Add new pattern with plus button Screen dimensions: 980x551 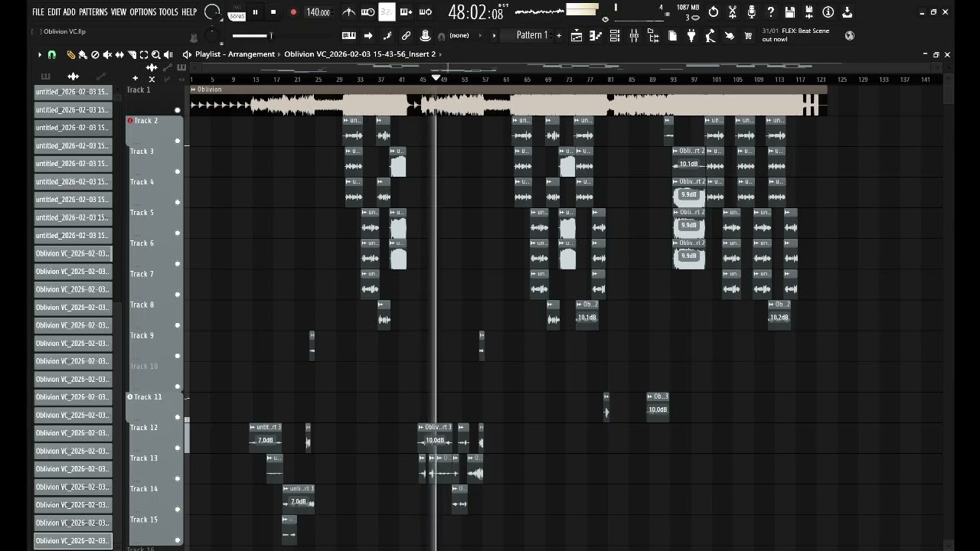pyautogui.click(x=559, y=36)
